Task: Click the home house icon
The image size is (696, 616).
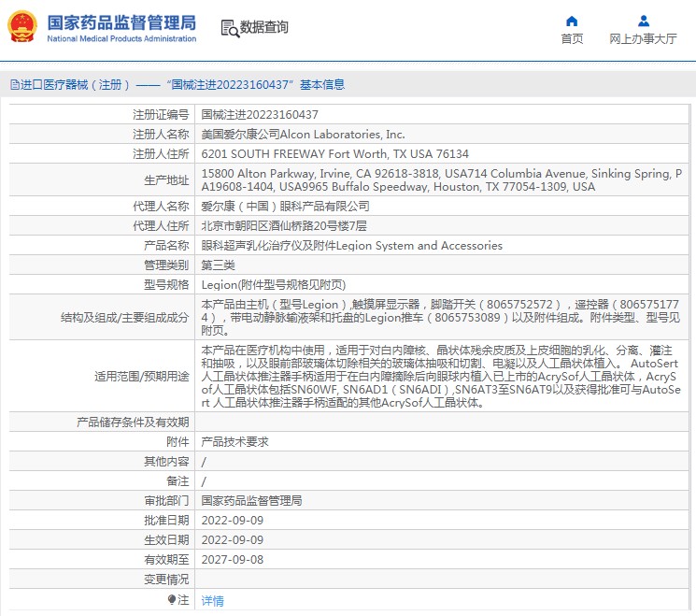Action: [572, 21]
